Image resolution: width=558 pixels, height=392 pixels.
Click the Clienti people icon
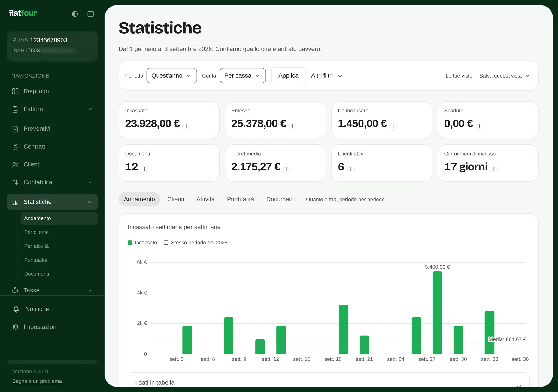pyautogui.click(x=15, y=165)
